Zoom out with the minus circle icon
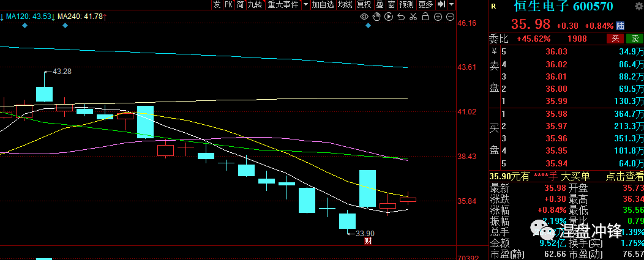 tap(449, 17)
